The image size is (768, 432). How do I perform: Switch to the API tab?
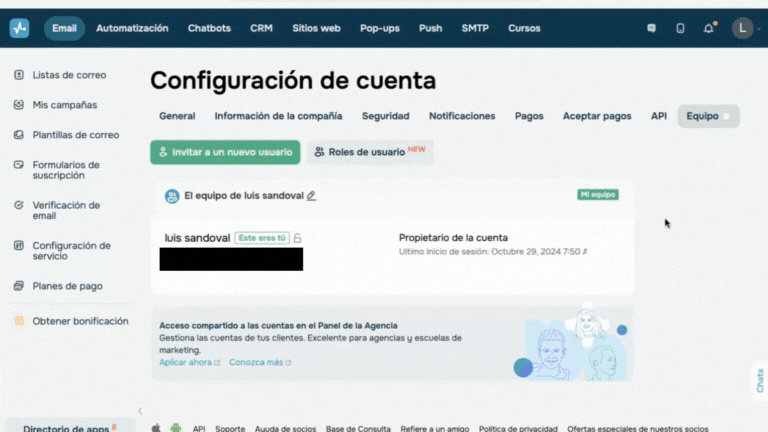(659, 116)
